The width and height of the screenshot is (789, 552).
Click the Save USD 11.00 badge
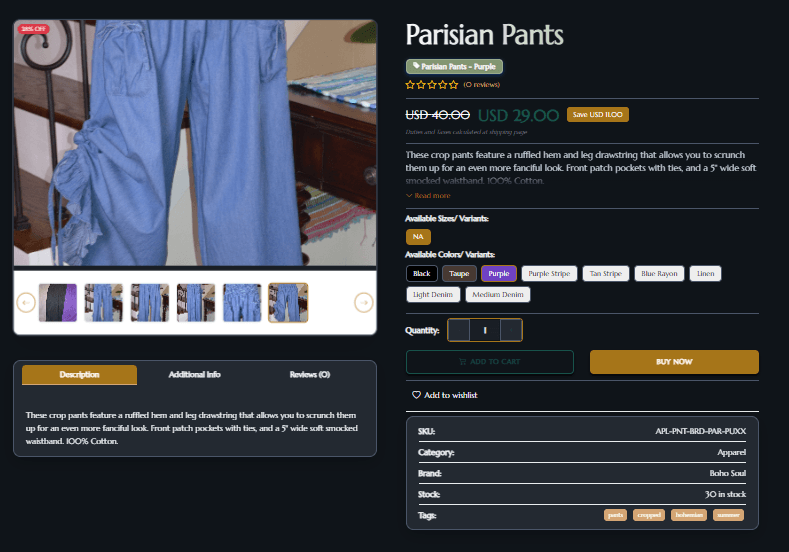[x=598, y=115]
